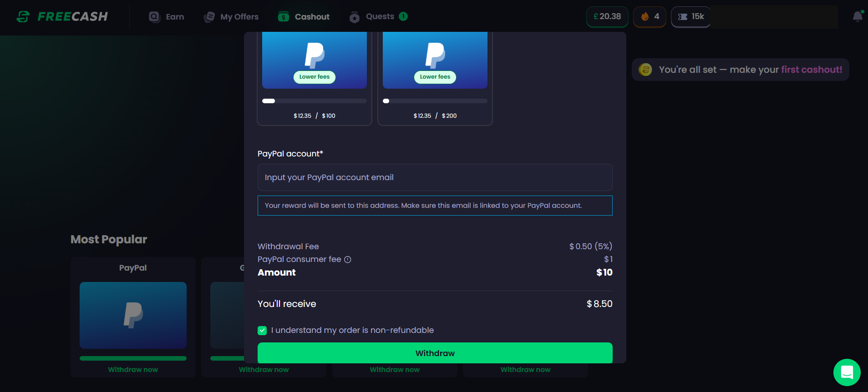The width and height of the screenshot is (868, 392).
Task: Click the Earn magnifier icon
Action: 154,17
